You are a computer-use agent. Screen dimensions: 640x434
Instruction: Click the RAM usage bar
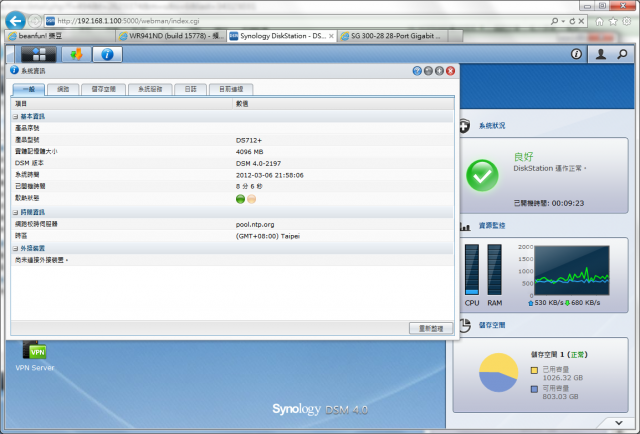pos(494,269)
